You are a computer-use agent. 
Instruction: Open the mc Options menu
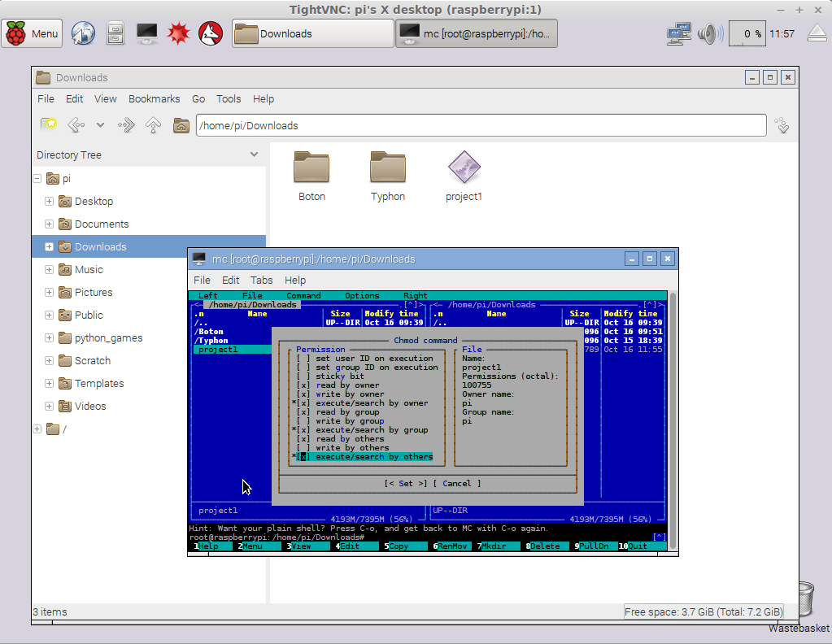(x=362, y=295)
